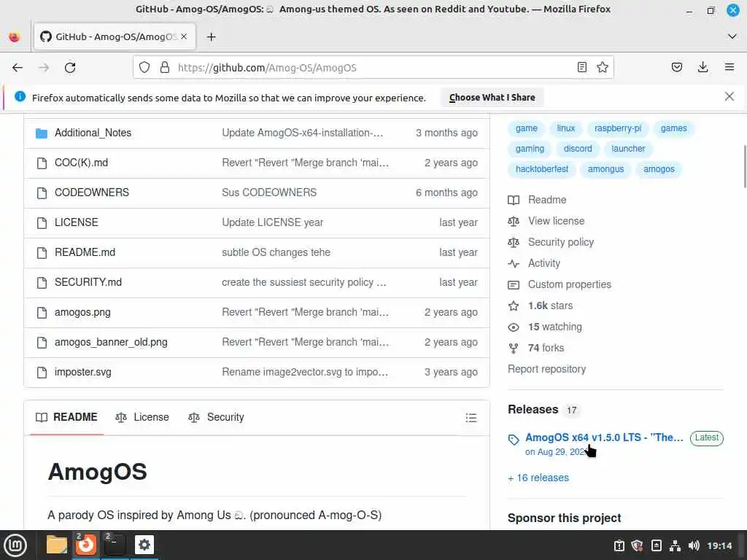Screen dimensions: 747x560
Task: Go back to the previous page
Action: click(18, 68)
